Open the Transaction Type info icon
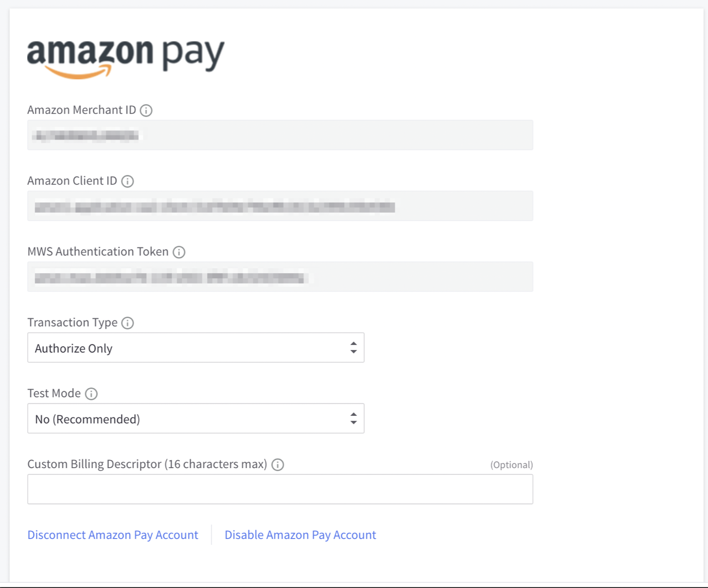 (x=128, y=323)
